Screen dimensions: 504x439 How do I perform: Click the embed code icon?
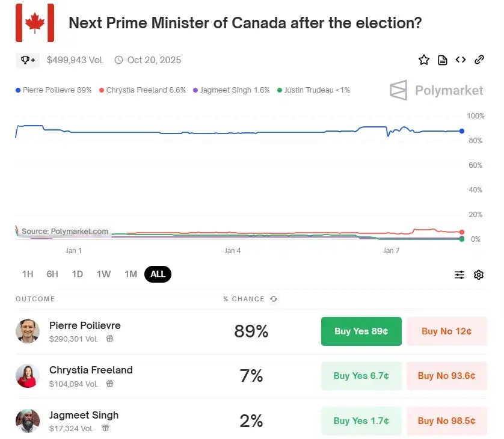click(x=461, y=60)
